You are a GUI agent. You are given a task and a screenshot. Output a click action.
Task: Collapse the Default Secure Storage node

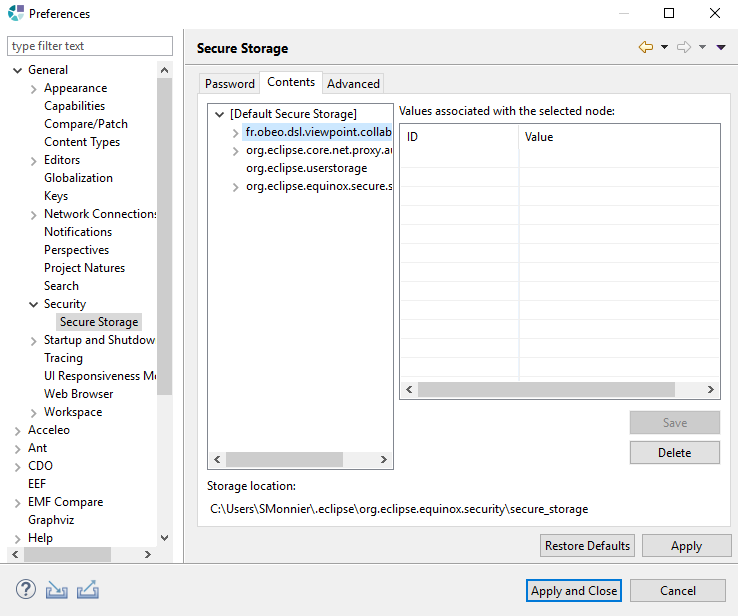click(x=220, y=114)
